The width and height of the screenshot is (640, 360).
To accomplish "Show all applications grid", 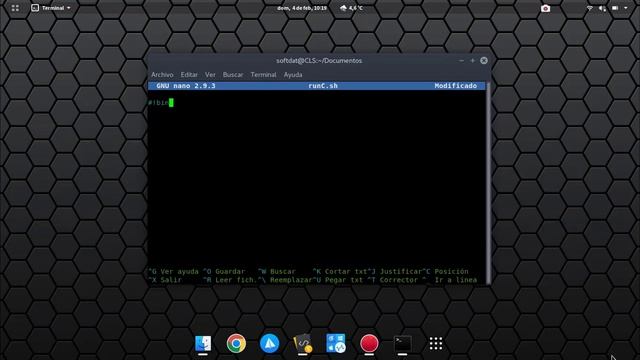I will (x=436, y=343).
